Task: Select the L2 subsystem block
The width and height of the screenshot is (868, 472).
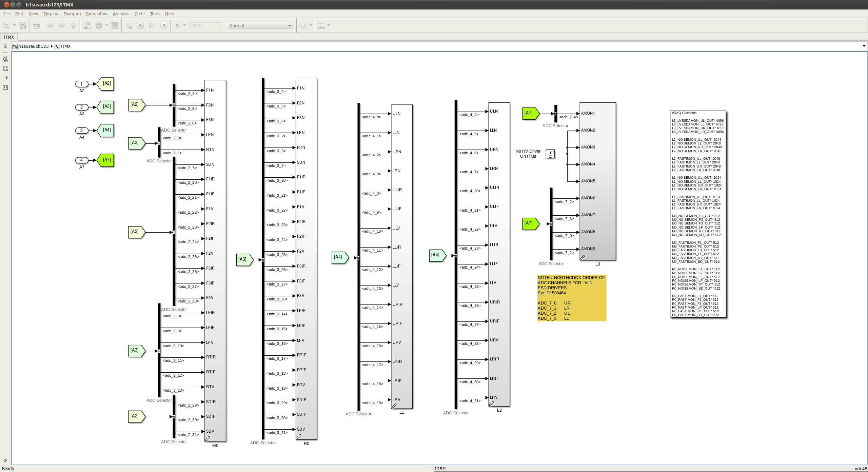Action: click(x=499, y=254)
